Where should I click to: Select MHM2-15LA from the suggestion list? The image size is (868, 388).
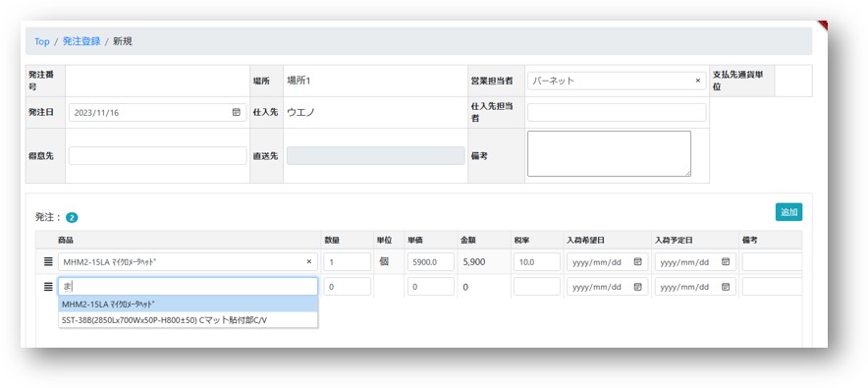(x=189, y=304)
